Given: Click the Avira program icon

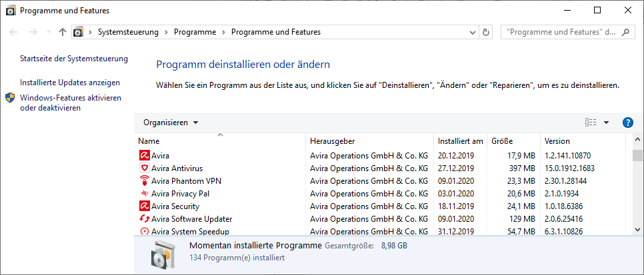Looking at the screenshot, I should click(x=144, y=156).
